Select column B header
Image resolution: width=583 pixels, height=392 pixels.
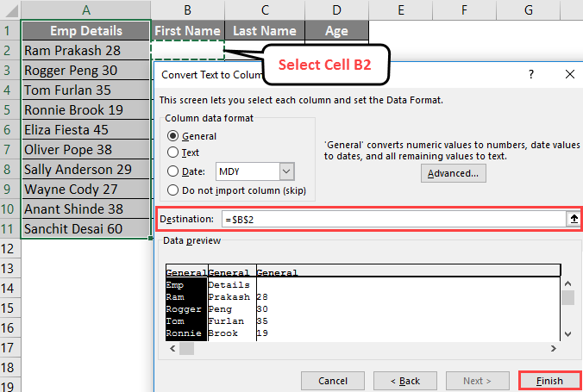coord(187,10)
